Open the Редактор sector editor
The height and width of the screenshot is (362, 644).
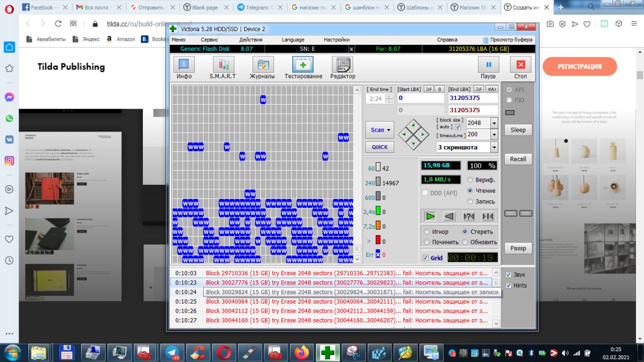tap(343, 67)
